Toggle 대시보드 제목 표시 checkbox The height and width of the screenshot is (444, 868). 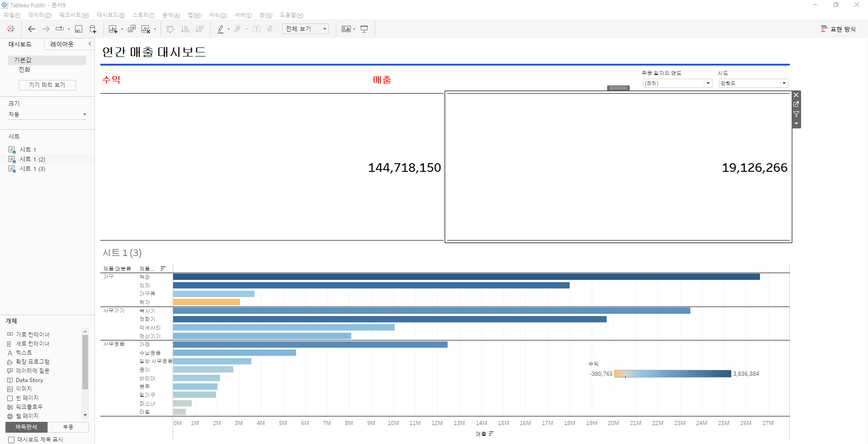[x=11, y=439]
